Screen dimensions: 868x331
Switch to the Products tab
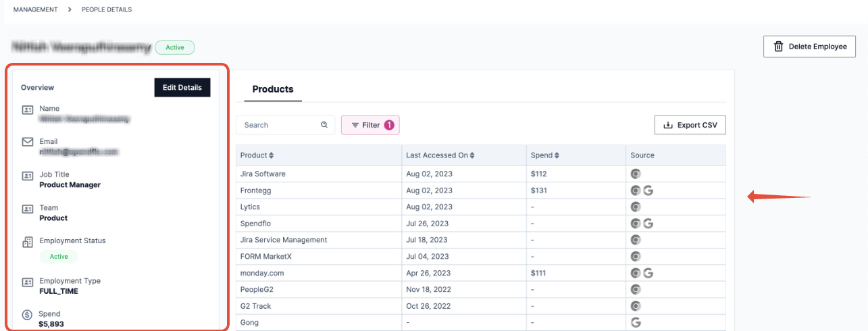point(273,89)
